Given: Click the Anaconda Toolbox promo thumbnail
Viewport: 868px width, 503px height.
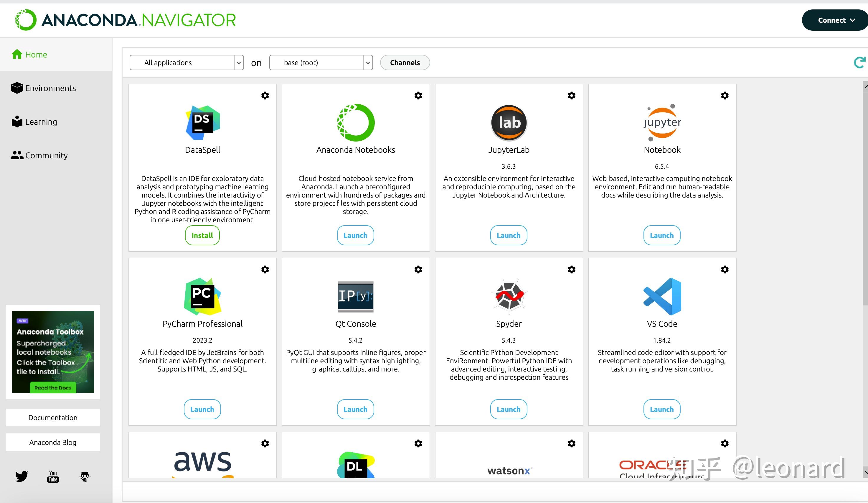Looking at the screenshot, I should 53,352.
